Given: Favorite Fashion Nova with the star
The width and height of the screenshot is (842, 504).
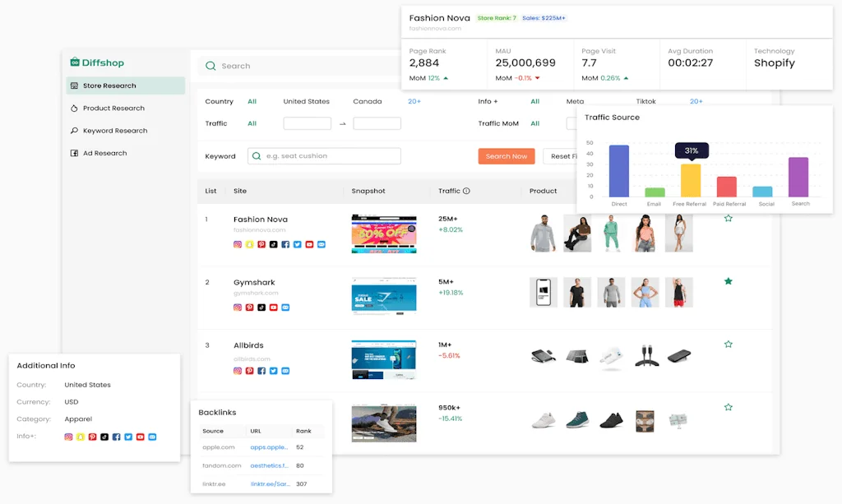Looking at the screenshot, I should pyautogui.click(x=729, y=218).
